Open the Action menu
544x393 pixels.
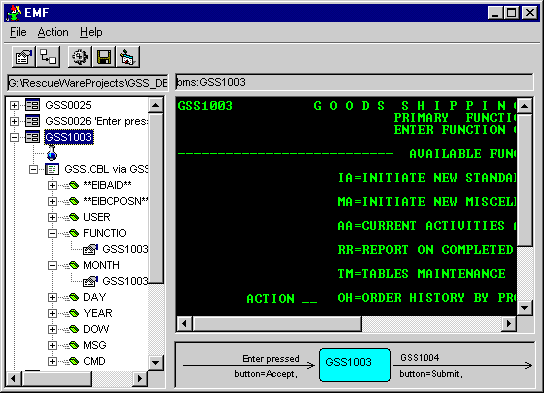pyautogui.click(x=53, y=32)
